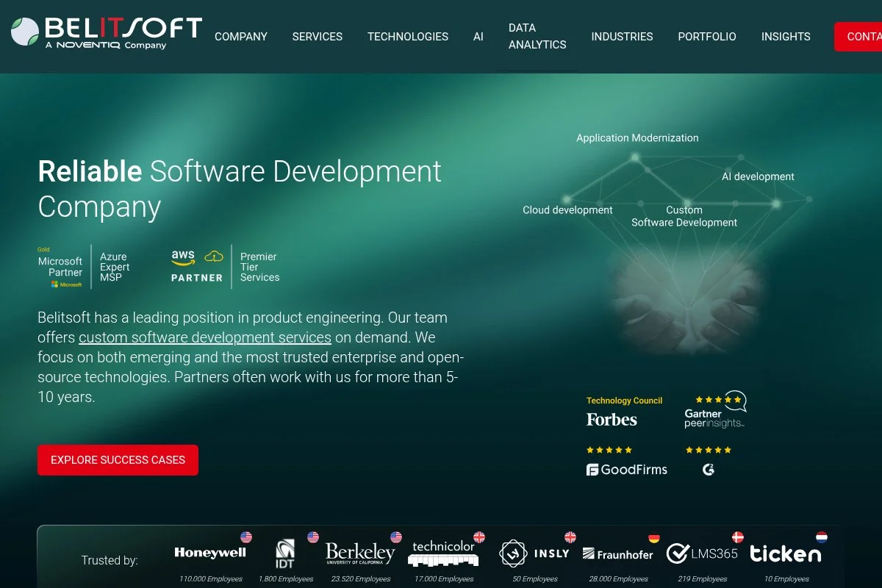Click the EXPLORE SUCCESS CASES button
This screenshot has width=882, height=588.
(118, 459)
